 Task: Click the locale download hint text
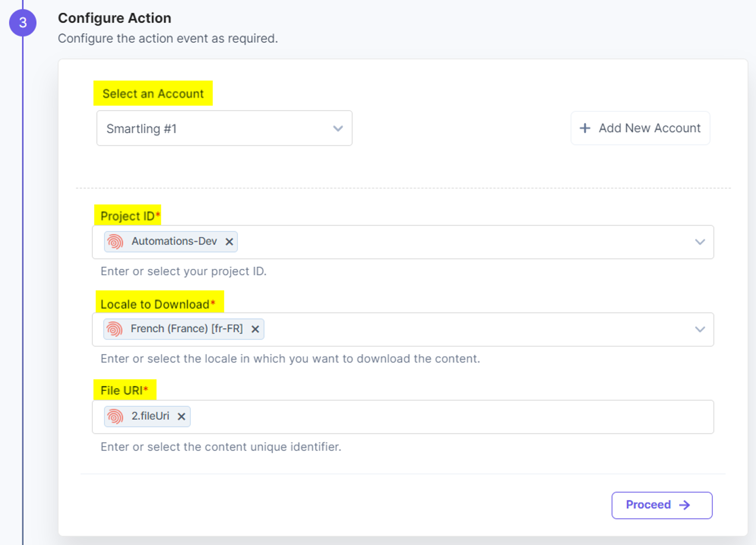pyautogui.click(x=290, y=358)
